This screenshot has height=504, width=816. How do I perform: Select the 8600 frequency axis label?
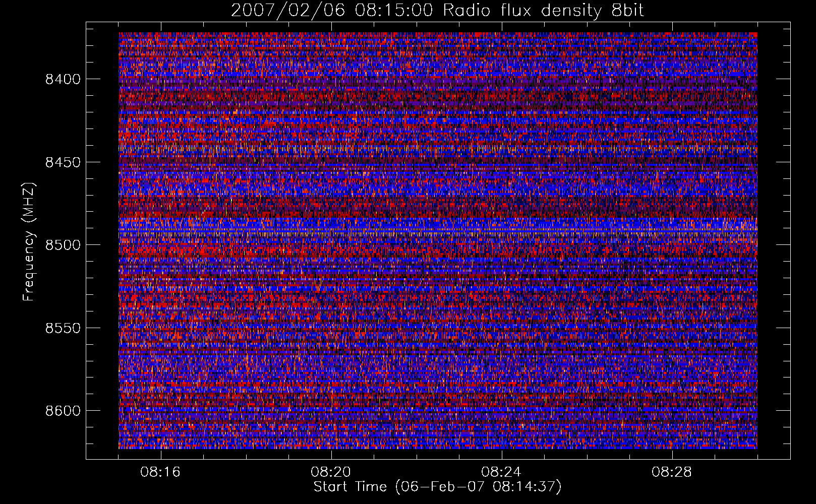click(x=63, y=411)
